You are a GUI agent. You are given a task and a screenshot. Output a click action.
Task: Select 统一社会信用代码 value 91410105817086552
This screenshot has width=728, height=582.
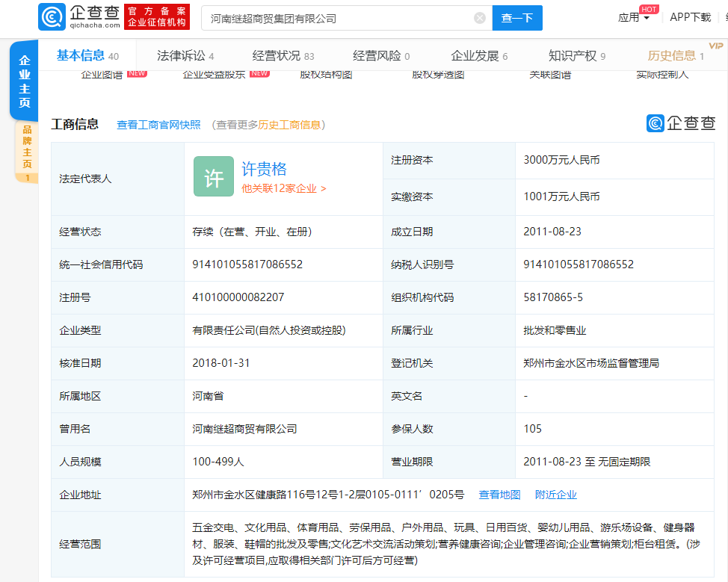tap(247, 264)
